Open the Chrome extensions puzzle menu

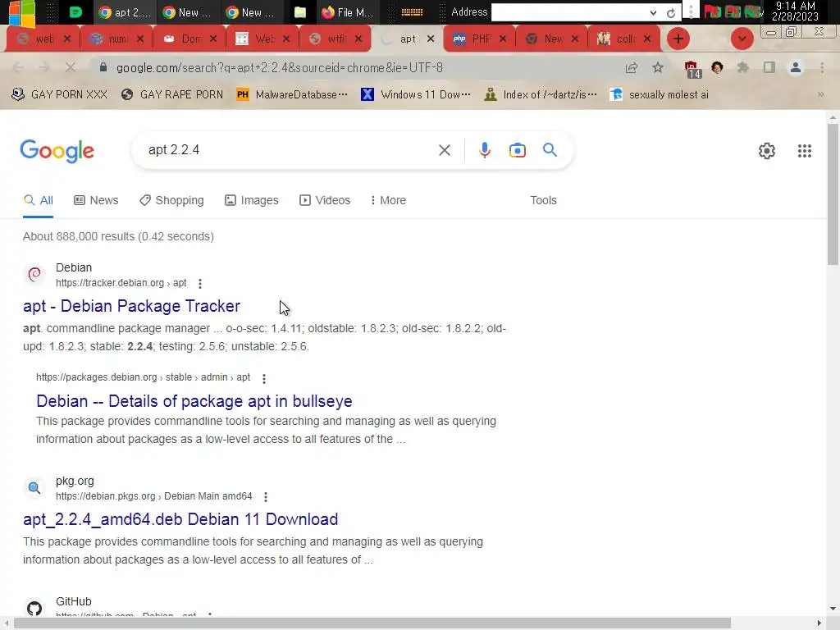tap(742, 67)
